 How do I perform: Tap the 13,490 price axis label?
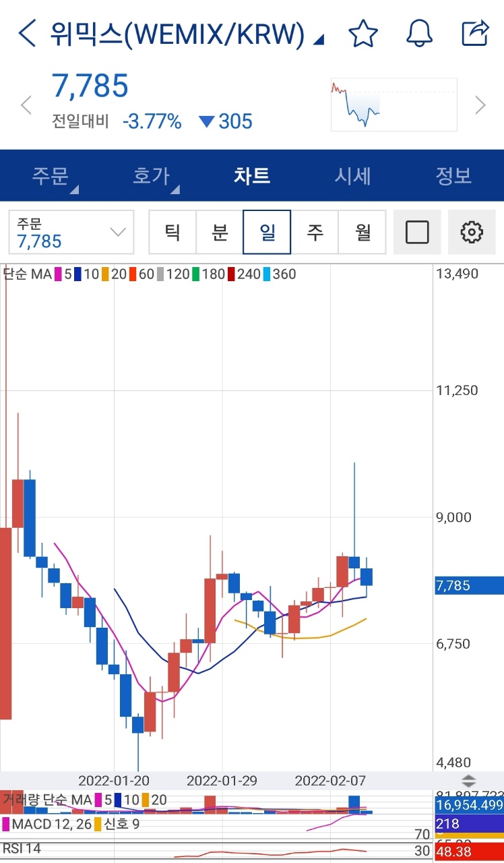(x=458, y=273)
